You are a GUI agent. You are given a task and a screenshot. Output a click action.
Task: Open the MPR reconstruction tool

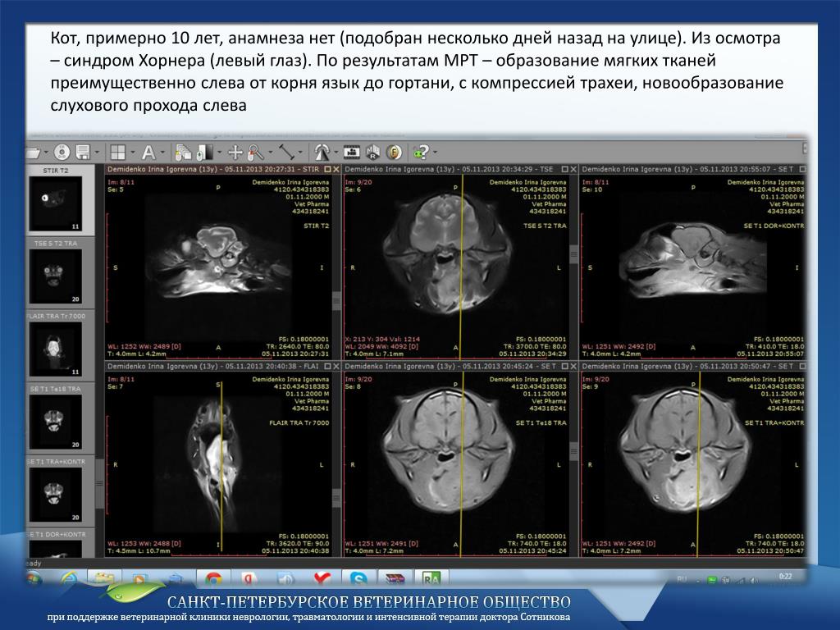(373, 153)
